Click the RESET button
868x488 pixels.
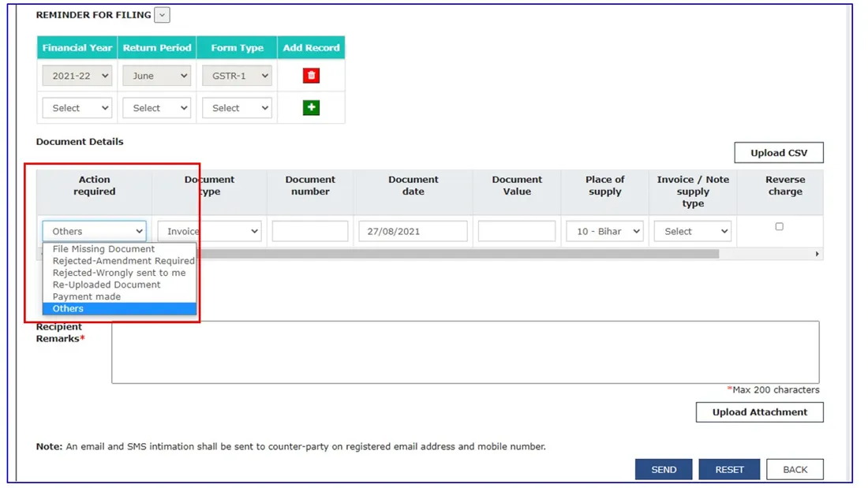729,469
